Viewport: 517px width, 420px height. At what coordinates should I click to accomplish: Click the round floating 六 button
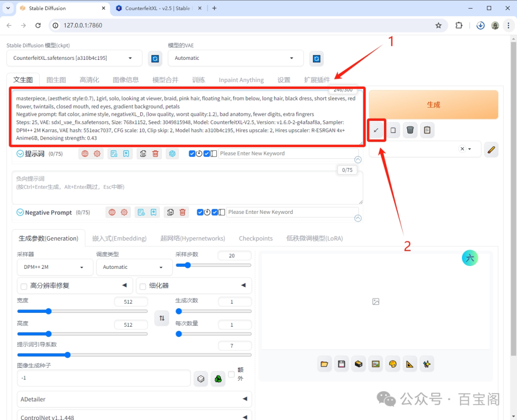pos(470,258)
